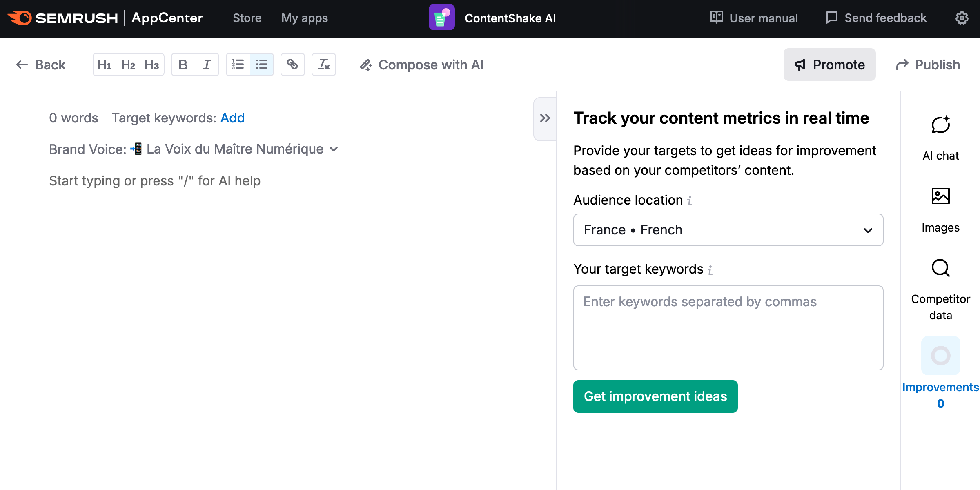Image resolution: width=980 pixels, height=490 pixels.
Task: Show target keywords info tooltip
Action: (x=710, y=270)
